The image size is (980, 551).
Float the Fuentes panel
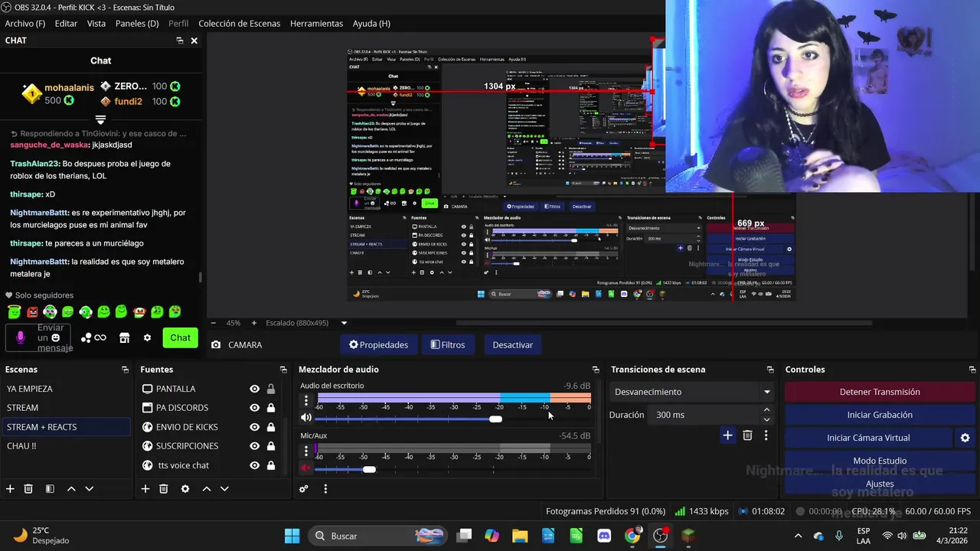[283, 370]
